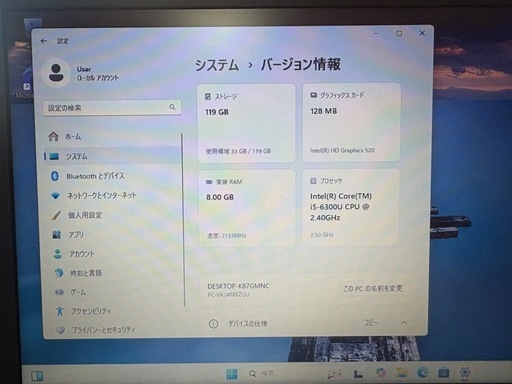Click the Bluetooth icon in sidebar
Screen dimensions: 512x384
(x=55, y=176)
